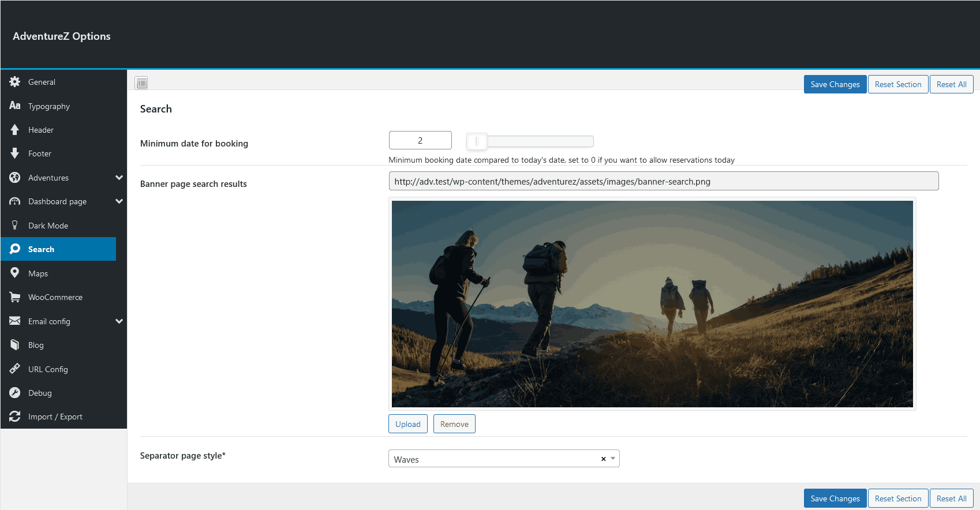Expand the Adventures submenu chevron
Viewport: 980px width, 510px height.
pyautogui.click(x=119, y=178)
